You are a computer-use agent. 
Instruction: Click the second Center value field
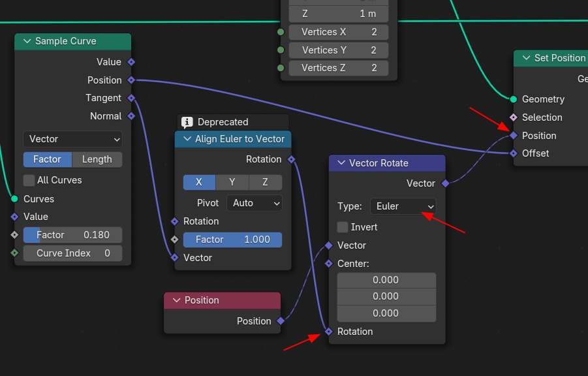coord(386,296)
